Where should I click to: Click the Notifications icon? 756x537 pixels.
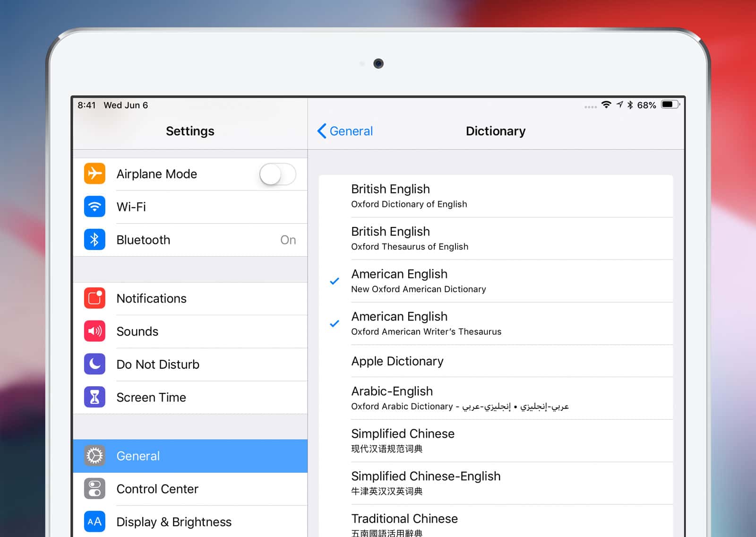click(x=94, y=298)
